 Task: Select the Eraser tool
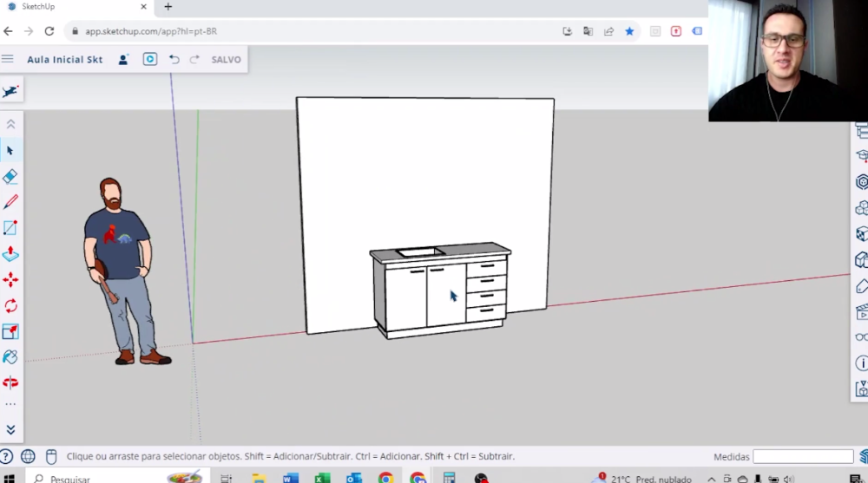click(10, 177)
